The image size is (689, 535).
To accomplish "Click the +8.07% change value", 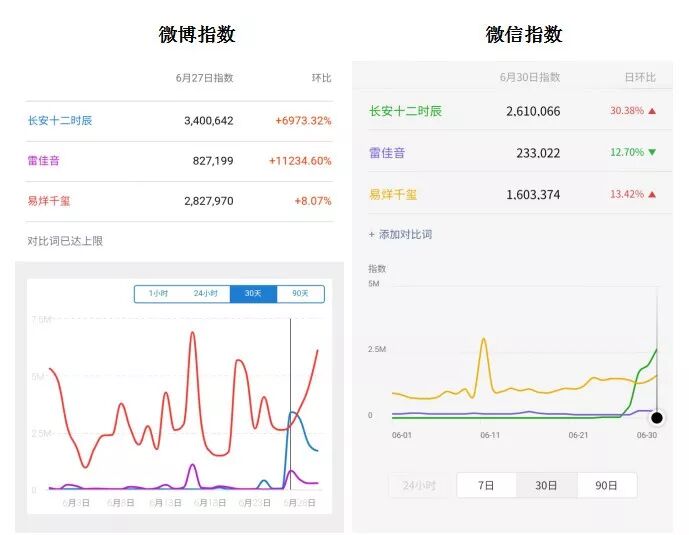I will click(313, 201).
